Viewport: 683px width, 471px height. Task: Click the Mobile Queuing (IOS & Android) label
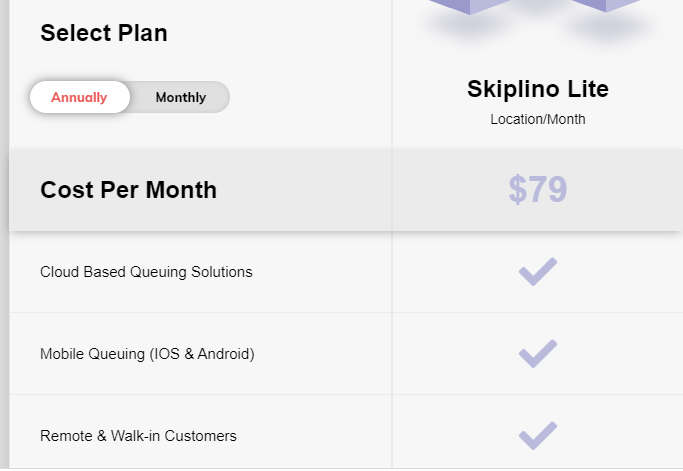click(x=147, y=353)
